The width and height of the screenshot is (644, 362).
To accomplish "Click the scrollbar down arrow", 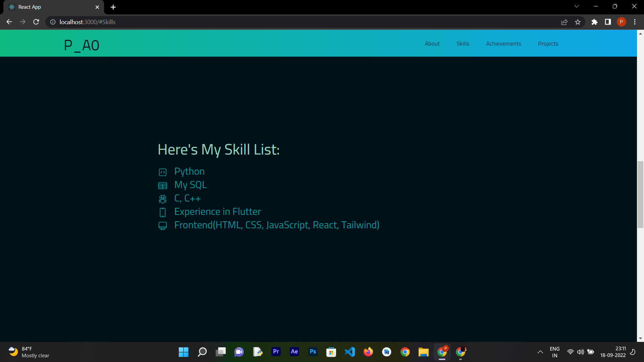I will point(640,339).
